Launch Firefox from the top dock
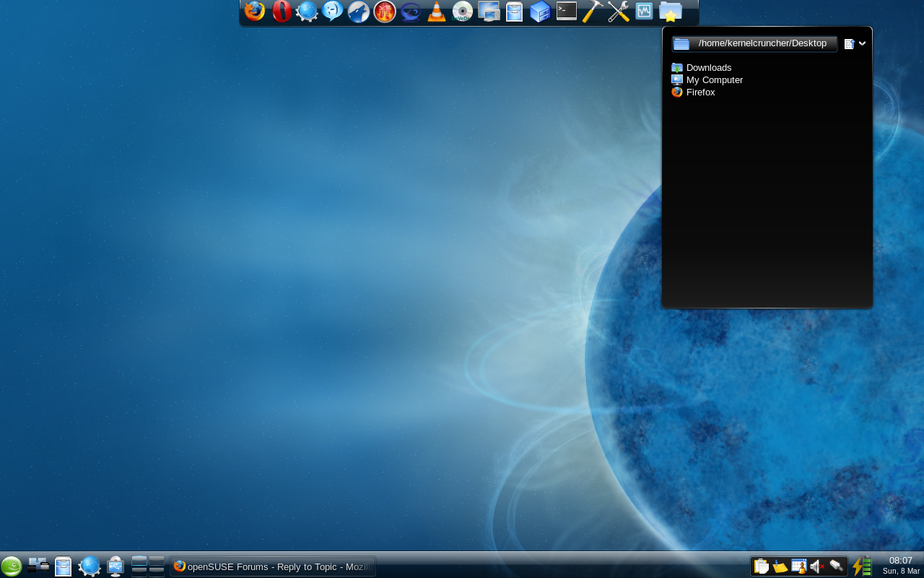 (x=255, y=12)
